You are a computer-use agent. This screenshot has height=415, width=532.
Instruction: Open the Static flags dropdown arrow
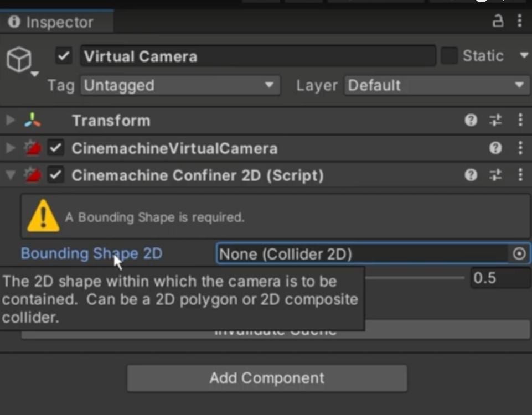pyautogui.click(x=524, y=55)
